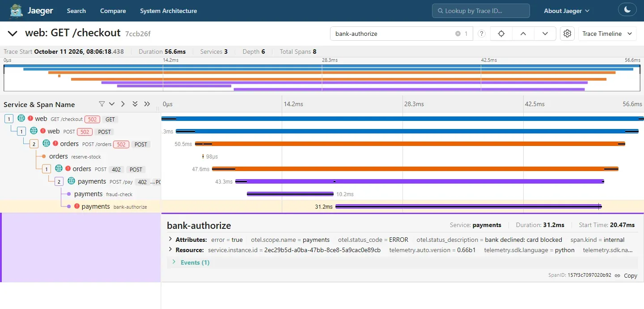
Task: Collapse children of the orders POST /orders span
Action: coord(34,144)
